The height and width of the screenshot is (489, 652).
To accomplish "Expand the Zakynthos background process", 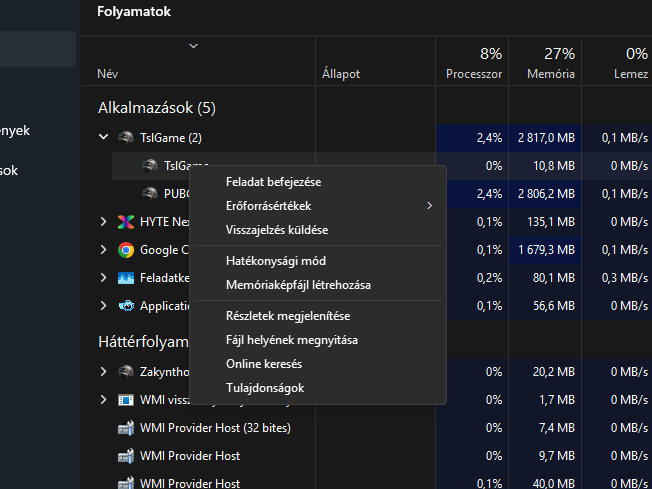I will click(x=104, y=372).
